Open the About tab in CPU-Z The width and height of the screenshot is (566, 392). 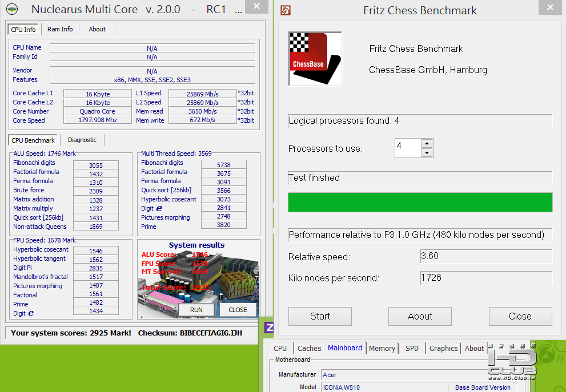474,349
